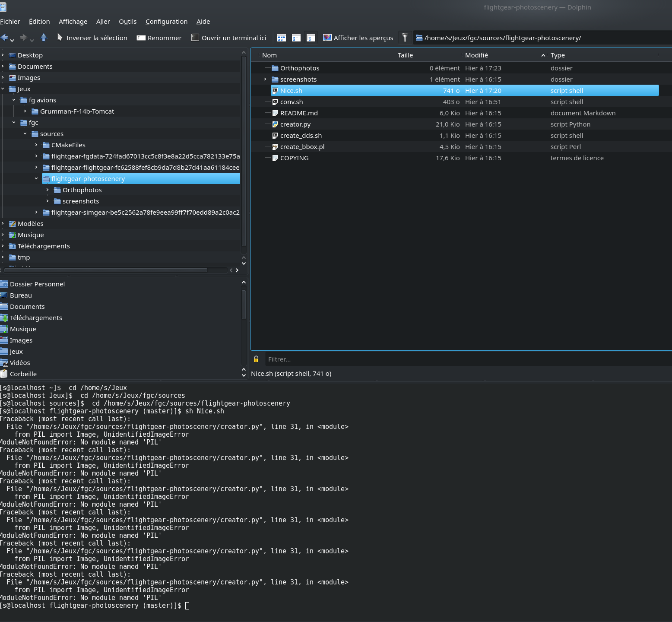The image size is (672, 622).
Task: Toggle the filter bar funnel button
Action: point(405,38)
